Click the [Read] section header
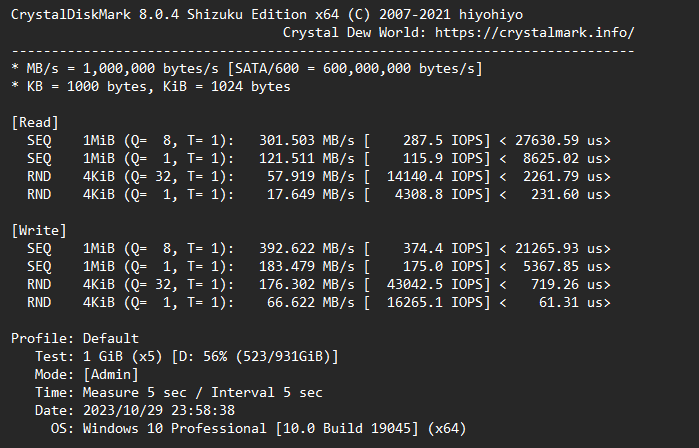Image resolution: width=699 pixels, height=448 pixels. coord(35,123)
